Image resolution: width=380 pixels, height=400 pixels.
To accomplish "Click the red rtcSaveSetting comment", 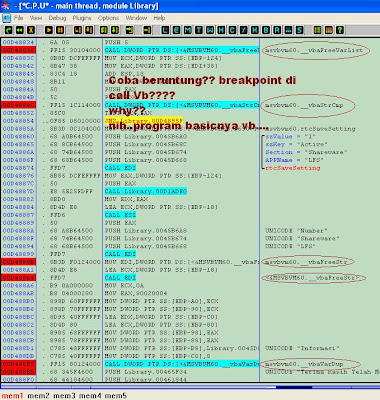I will pyautogui.click(x=293, y=168).
